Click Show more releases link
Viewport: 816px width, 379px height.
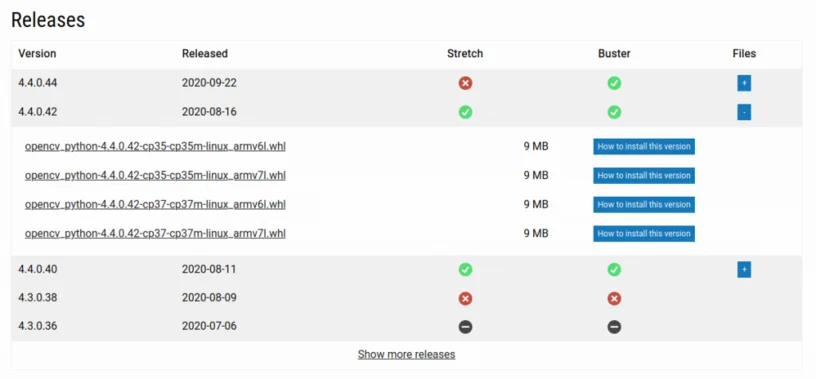[x=406, y=355]
